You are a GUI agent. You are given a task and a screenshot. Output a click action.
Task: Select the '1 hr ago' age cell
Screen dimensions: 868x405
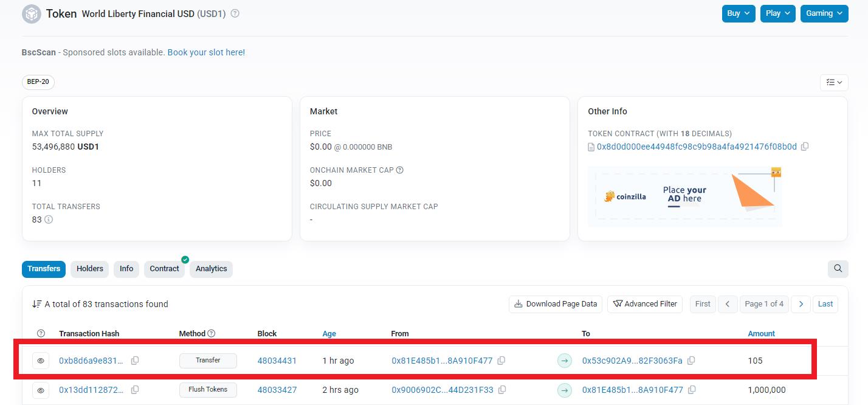(338, 361)
